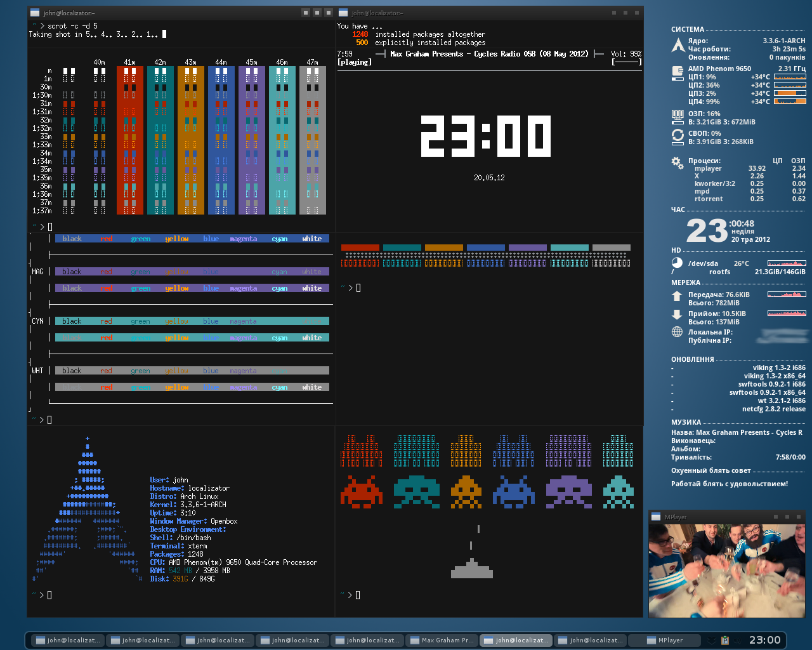812x650 pixels.
Task: Mute sound via the tray speaker icon
Action: coord(738,640)
